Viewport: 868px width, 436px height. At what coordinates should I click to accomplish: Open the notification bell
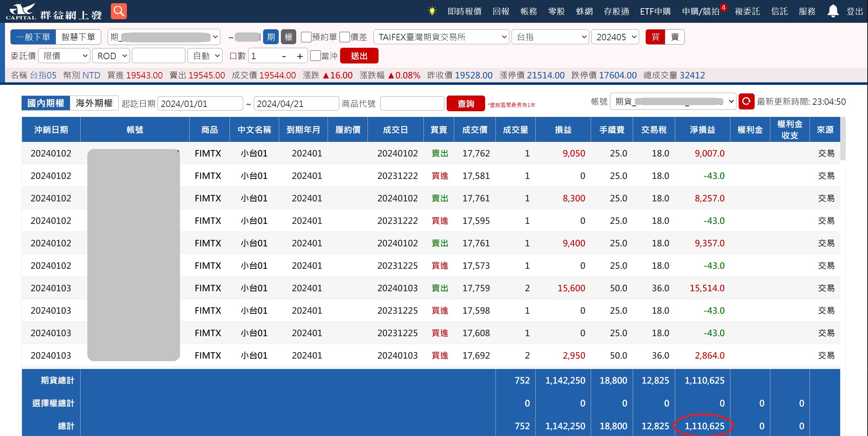coord(833,11)
